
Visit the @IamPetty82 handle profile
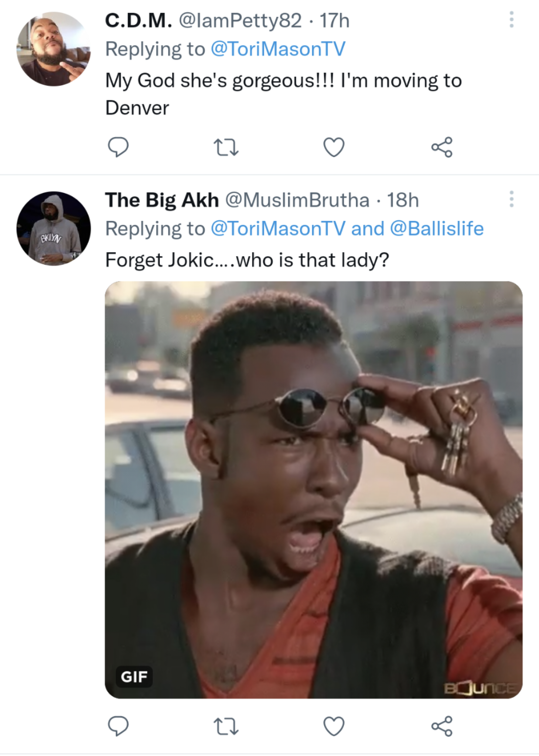coord(240,20)
